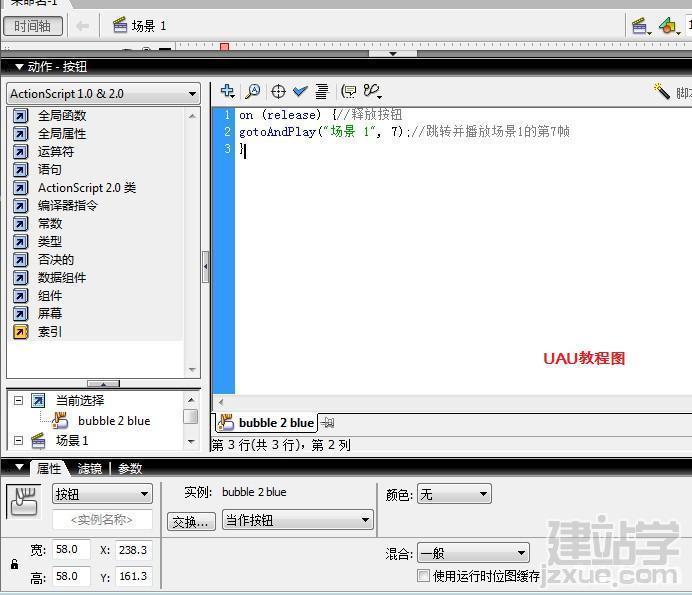The width and height of the screenshot is (692, 595).
Task: Select the bubble 2 blue script tab
Action: (x=267, y=423)
